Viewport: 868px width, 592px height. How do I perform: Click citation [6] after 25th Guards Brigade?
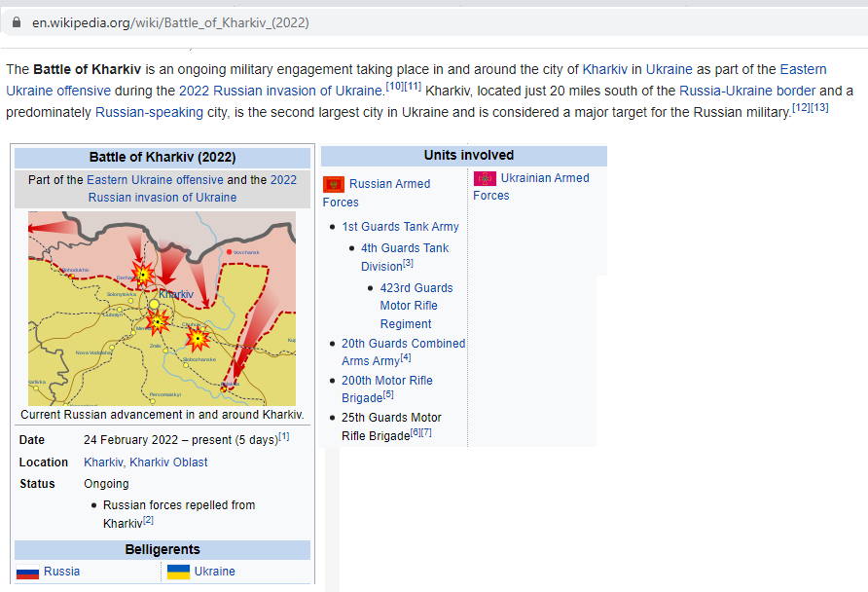tap(416, 432)
